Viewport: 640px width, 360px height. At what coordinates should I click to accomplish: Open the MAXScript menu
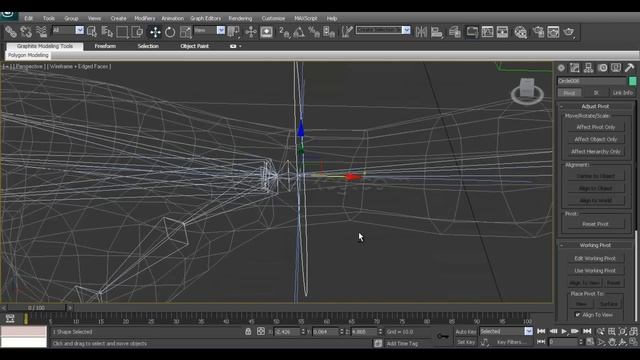(x=306, y=18)
